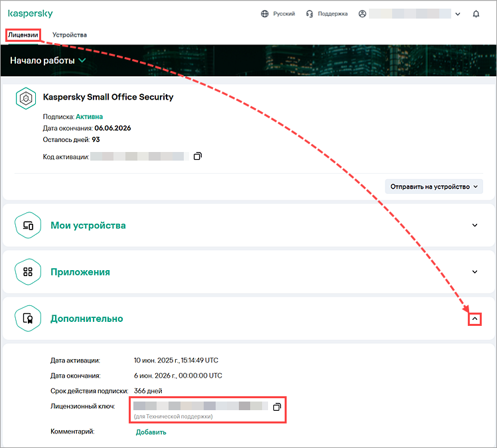Open the Поддержка link
The height and width of the screenshot is (448, 497).
(333, 14)
